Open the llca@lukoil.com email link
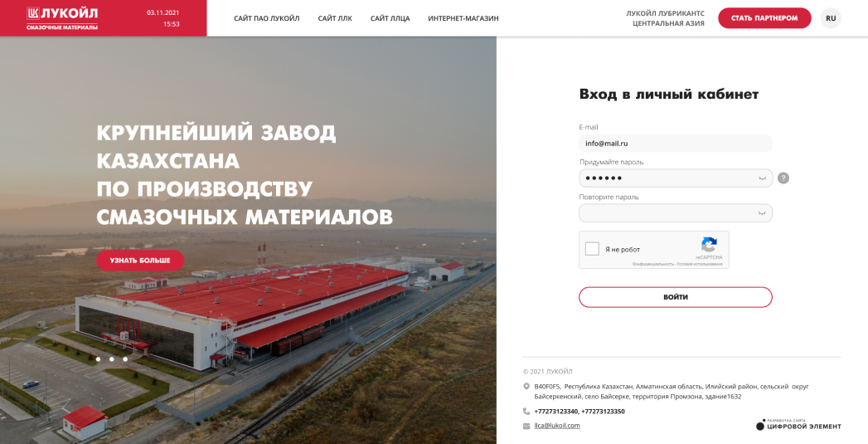The height and width of the screenshot is (444, 868). (x=557, y=426)
